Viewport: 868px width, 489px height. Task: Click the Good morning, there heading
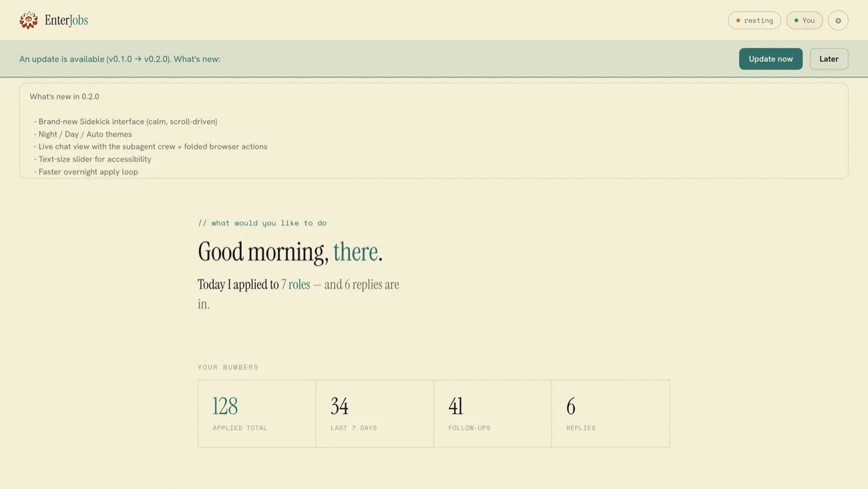290,252
